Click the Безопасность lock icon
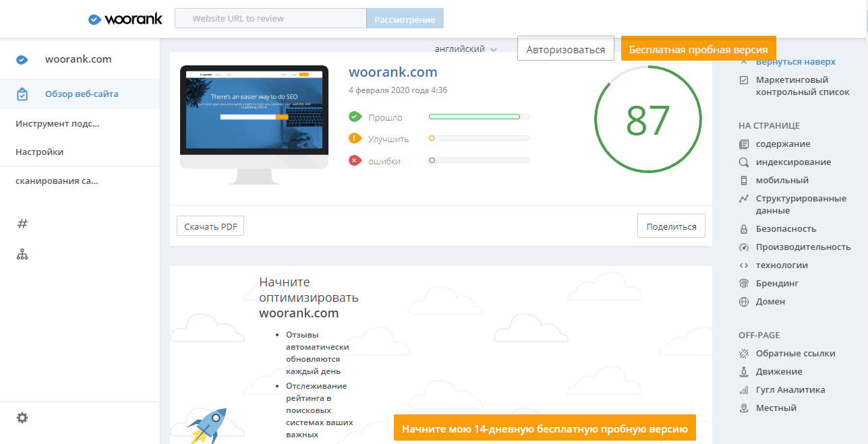Viewport: 868px width, 444px height. coord(744,229)
